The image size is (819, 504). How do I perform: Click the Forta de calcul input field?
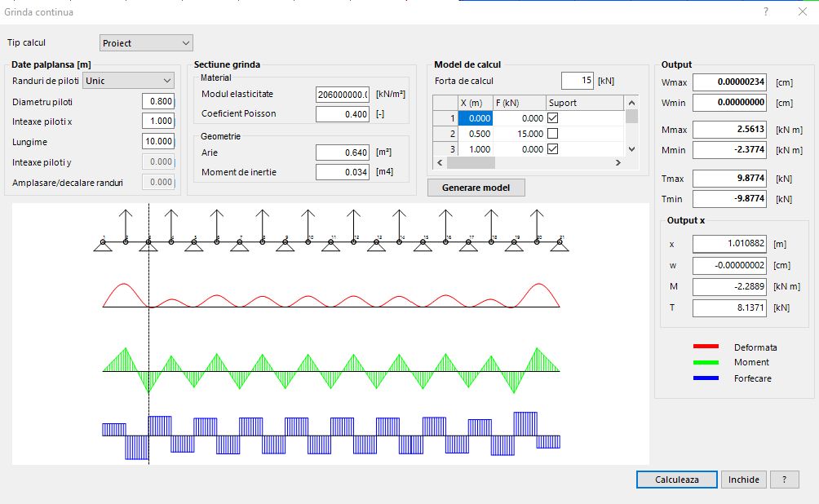tap(577, 81)
